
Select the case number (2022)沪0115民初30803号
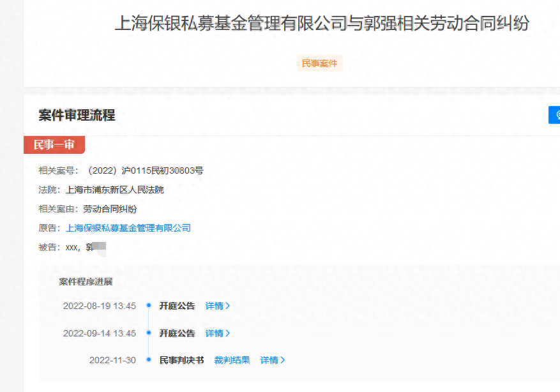coord(146,170)
